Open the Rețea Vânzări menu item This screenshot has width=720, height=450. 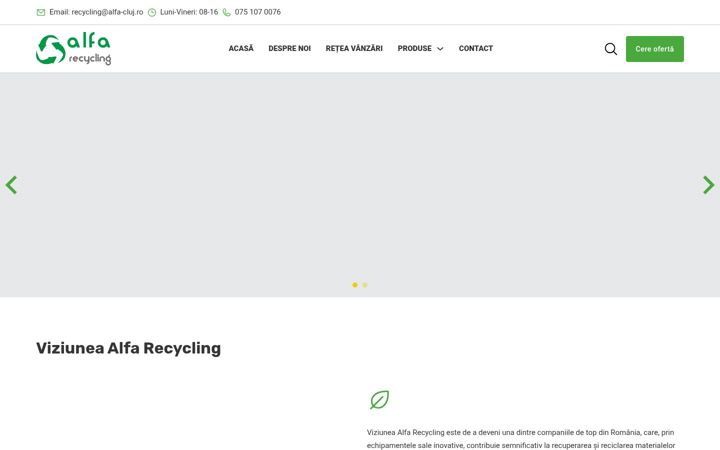click(354, 48)
